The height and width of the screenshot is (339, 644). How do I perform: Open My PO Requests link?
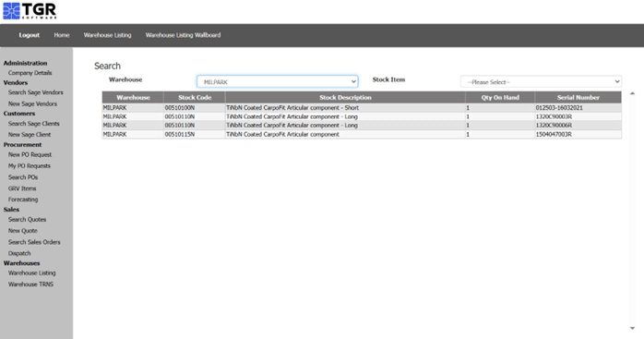tap(30, 165)
